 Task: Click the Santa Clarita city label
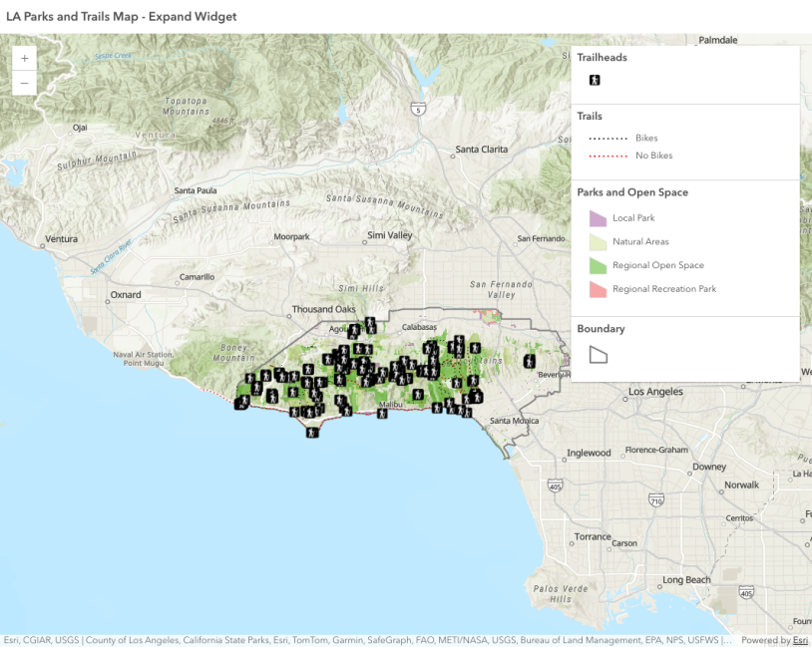482,151
